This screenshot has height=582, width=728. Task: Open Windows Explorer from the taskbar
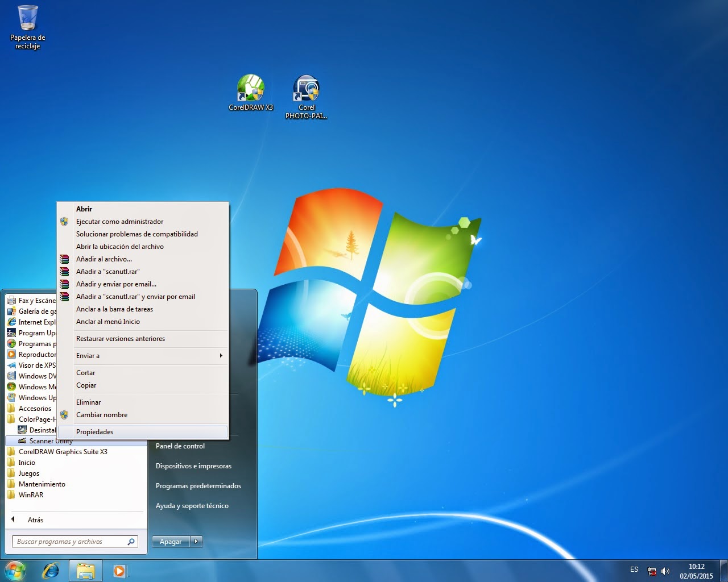86,571
